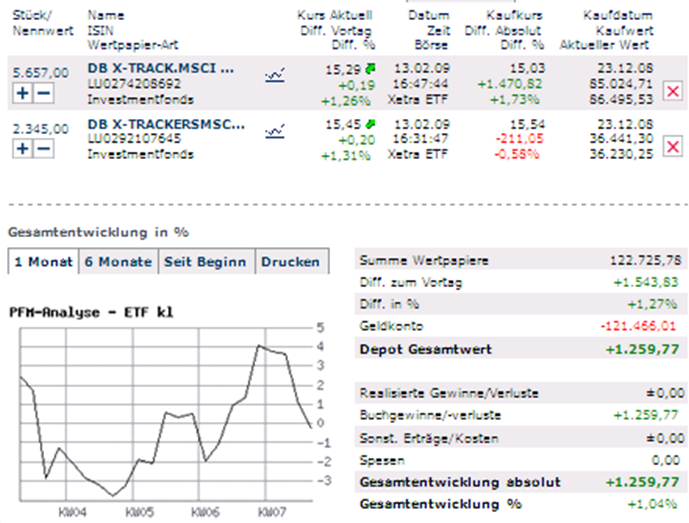Click plus button for DB X-TRACKERSMSC position
The height and width of the screenshot is (523, 689).
(21, 148)
